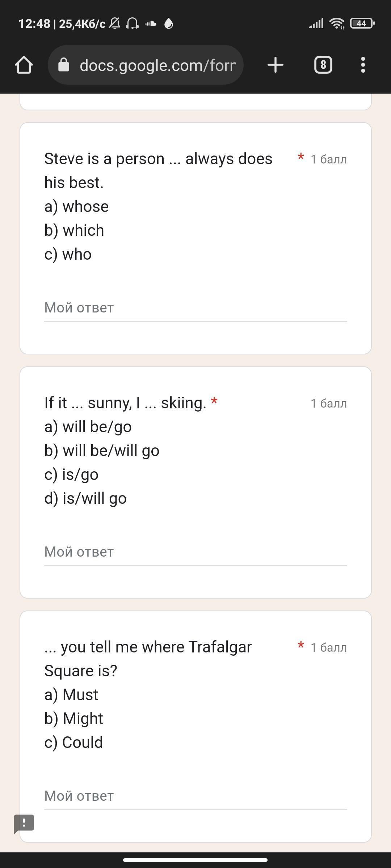Image resolution: width=391 pixels, height=868 pixels.
Task: Tap the muted notifications bell icon
Action: 115,24
